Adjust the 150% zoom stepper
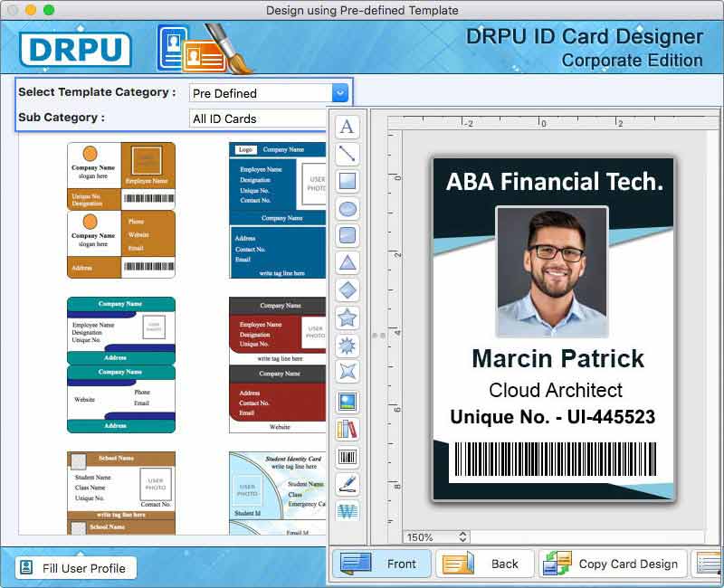The image size is (724, 588). click(462, 536)
